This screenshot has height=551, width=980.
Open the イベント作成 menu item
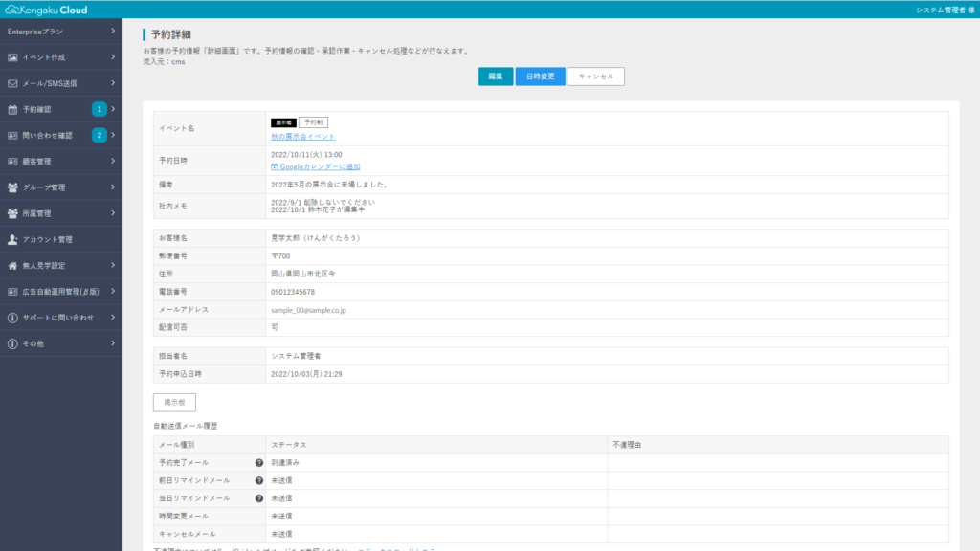61,57
